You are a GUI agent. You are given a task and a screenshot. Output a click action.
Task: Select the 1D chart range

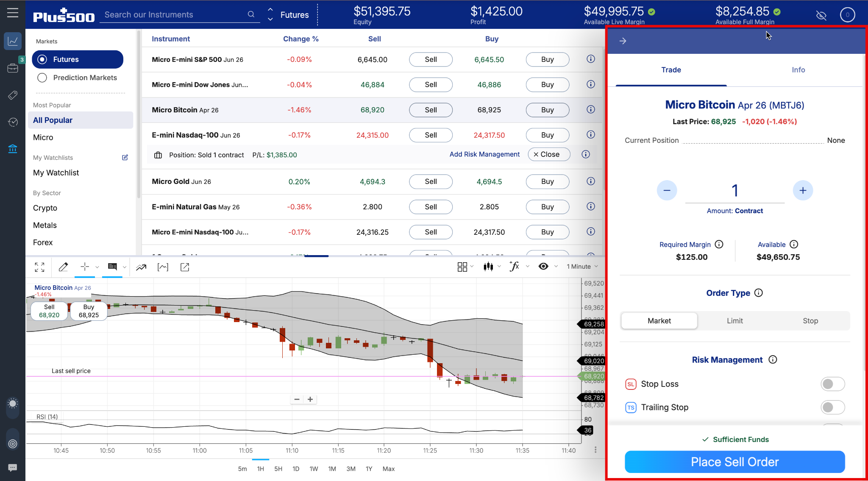click(296, 469)
